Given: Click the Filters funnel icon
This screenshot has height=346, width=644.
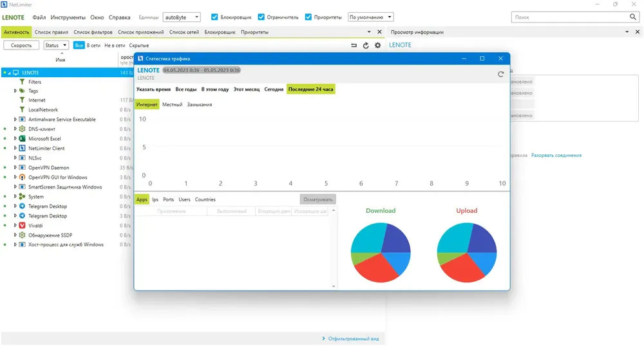Looking at the screenshot, I should [x=22, y=82].
